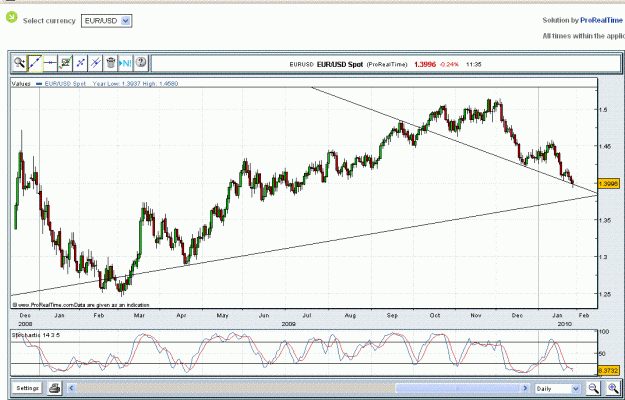Click the printer icon
Image resolution: width=625 pixels, height=400 pixels.
coord(54,388)
